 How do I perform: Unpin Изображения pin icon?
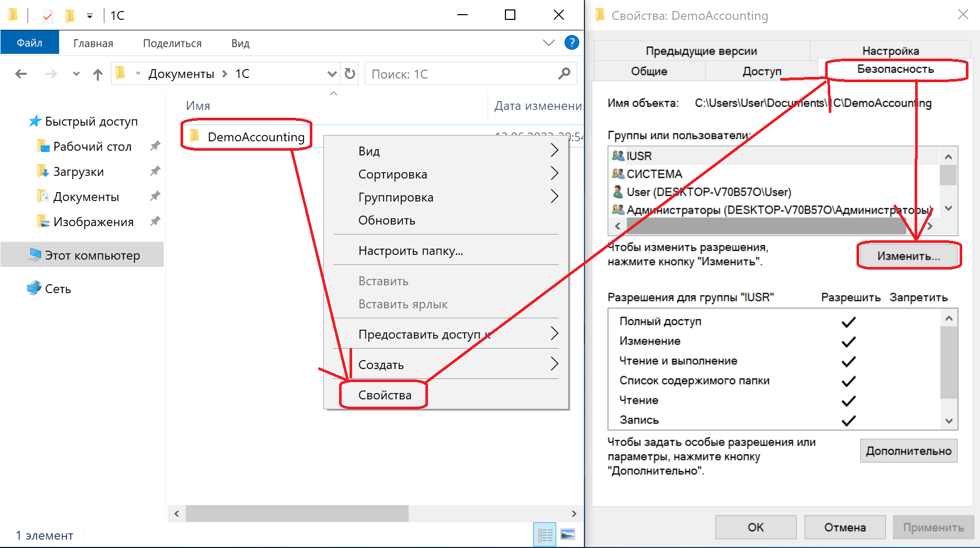pos(155,221)
